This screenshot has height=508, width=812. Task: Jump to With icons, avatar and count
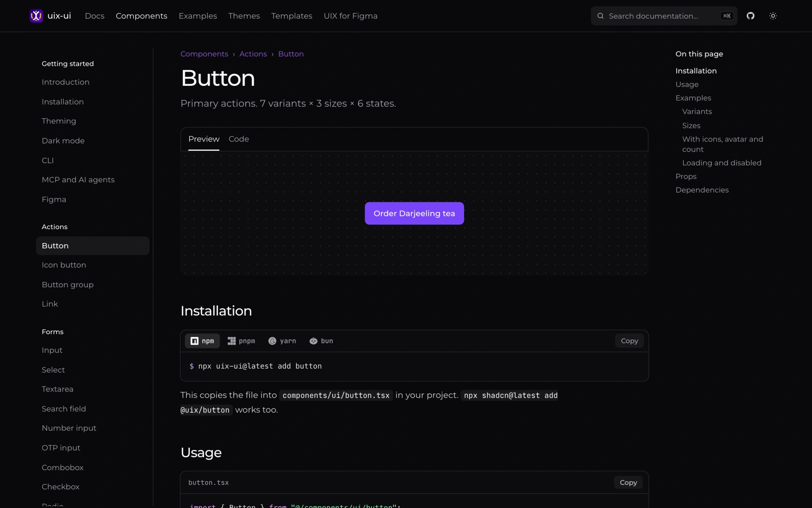click(x=722, y=144)
